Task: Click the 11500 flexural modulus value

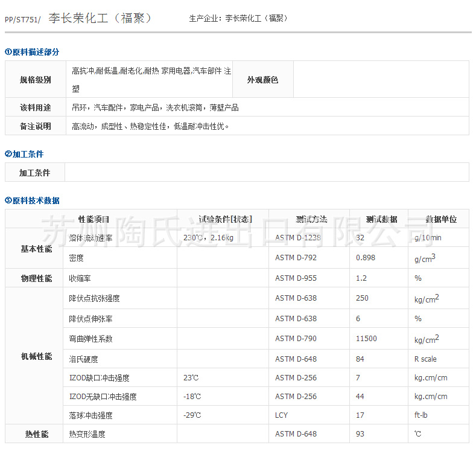Action: point(366,339)
